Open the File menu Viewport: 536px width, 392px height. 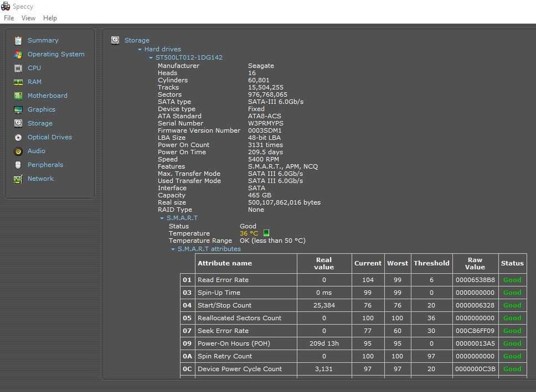pos(9,18)
